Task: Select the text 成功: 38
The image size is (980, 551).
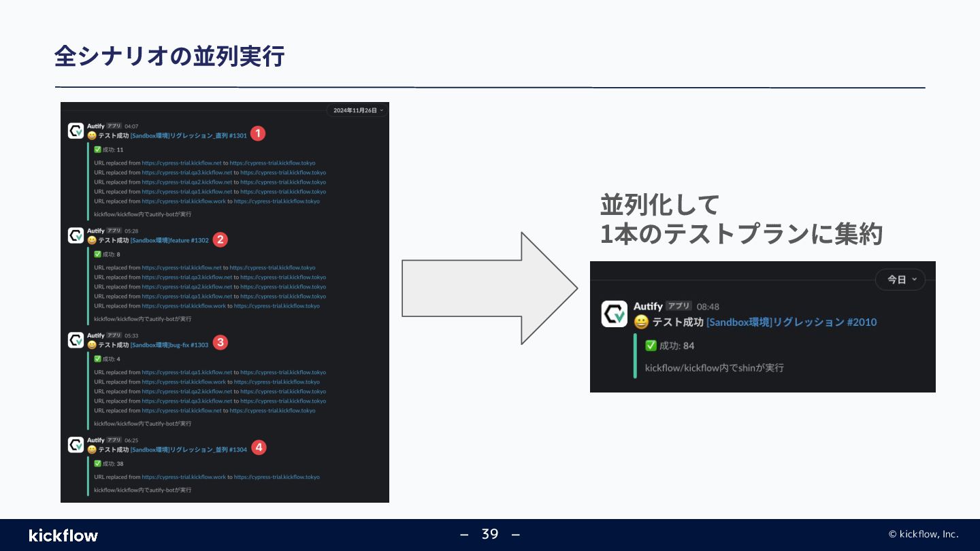Action: 113,464
